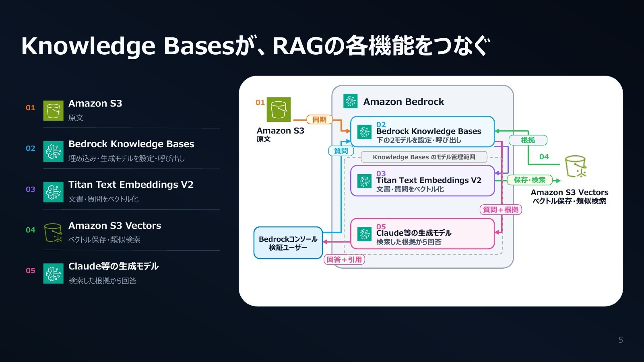Select the pink '回答＋引用' arrow label
The height and width of the screenshot is (362, 644).
(344, 259)
